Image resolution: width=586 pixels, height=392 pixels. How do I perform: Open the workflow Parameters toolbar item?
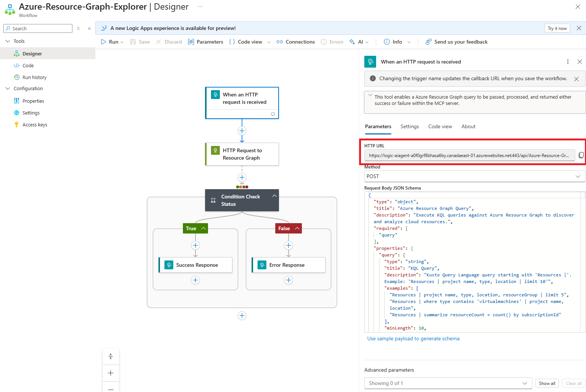pos(205,42)
